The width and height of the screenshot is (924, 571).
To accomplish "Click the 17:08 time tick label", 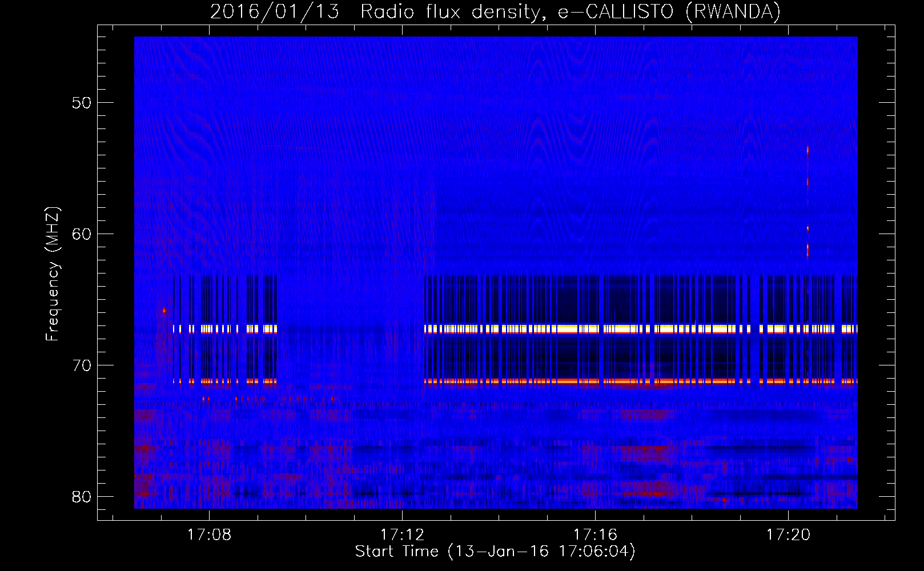I will click(210, 534).
